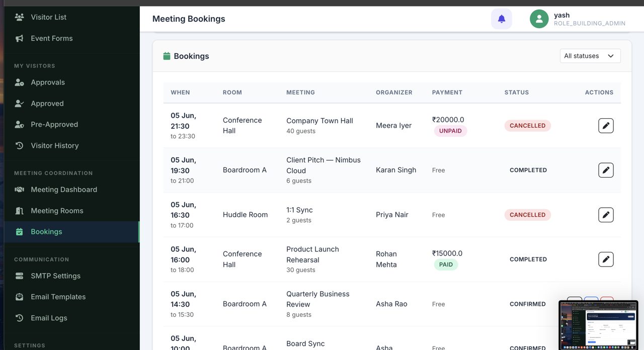This screenshot has width=644, height=350.
Task: Click the WHEN column header
Action: click(180, 93)
